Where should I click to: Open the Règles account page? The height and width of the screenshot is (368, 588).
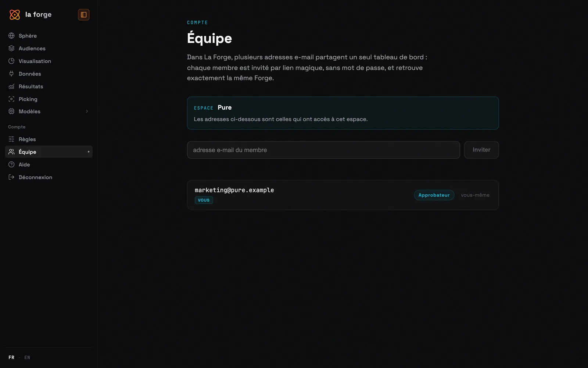(49, 139)
